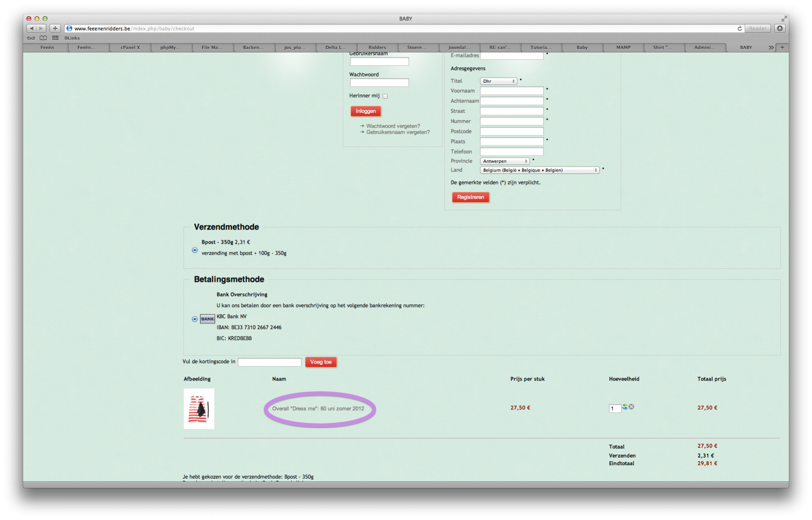The width and height of the screenshot is (812, 520).
Task: Click the Verzenden amount 2,31 €
Action: [706, 455]
